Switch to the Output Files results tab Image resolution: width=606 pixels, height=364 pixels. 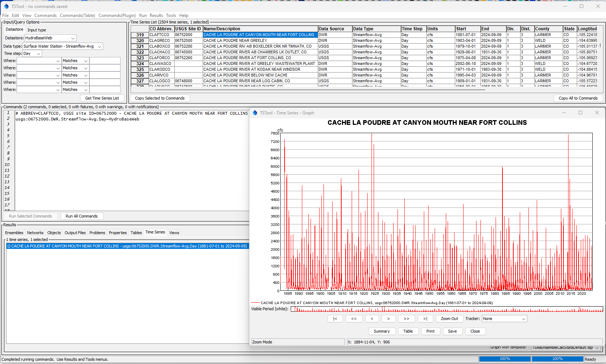(x=75, y=233)
